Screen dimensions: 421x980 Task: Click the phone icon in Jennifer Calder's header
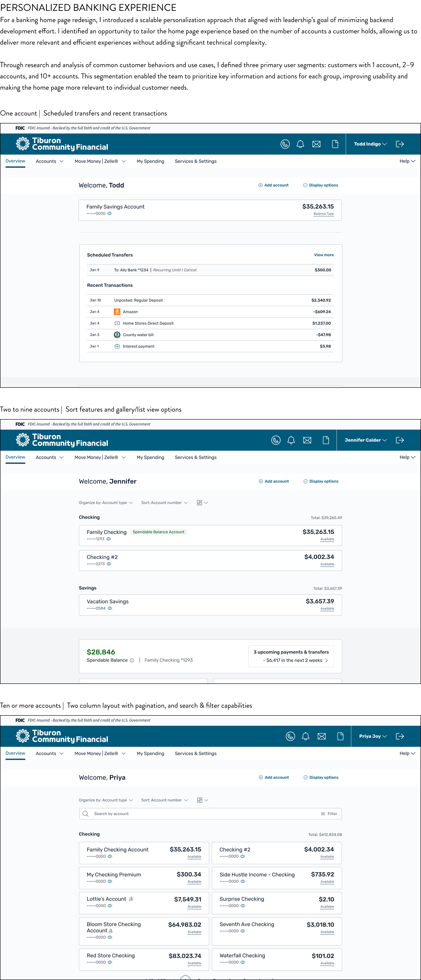point(276,440)
